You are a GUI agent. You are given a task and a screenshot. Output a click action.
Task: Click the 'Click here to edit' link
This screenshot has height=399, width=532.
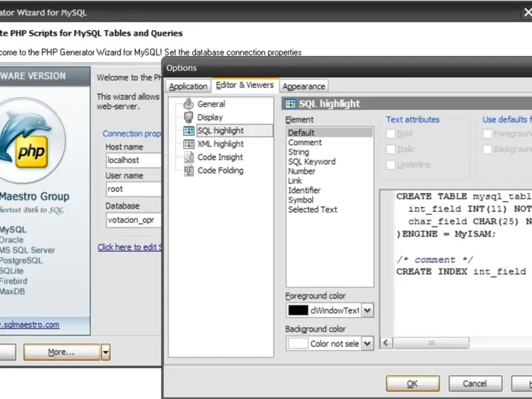pos(129,247)
